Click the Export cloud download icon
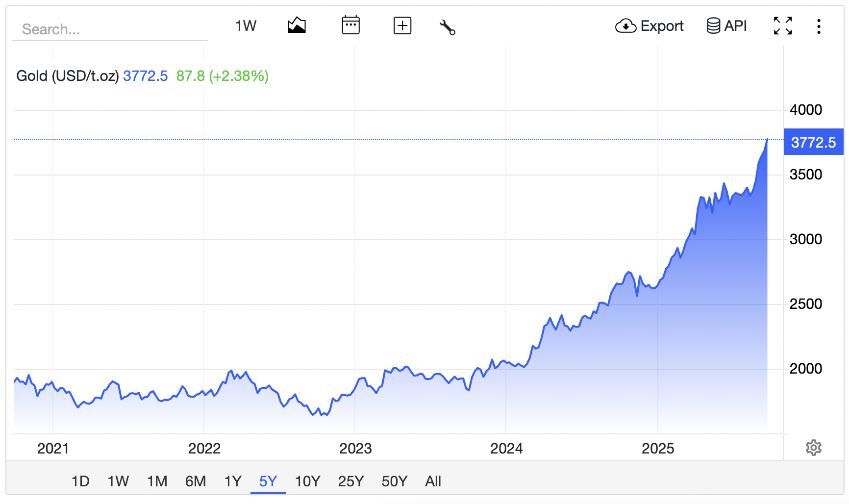The height and width of the screenshot is (504, 849). (625, 26)
